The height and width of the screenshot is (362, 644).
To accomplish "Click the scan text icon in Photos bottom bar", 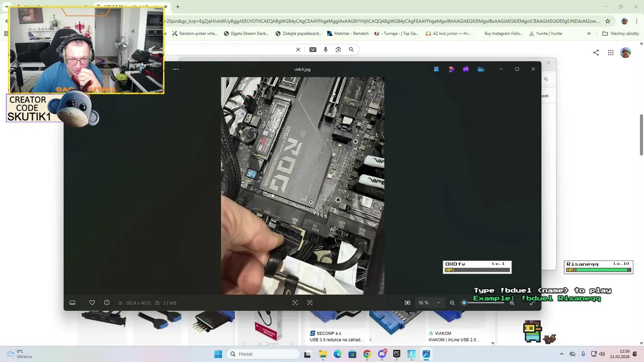I will coord(310,303).
